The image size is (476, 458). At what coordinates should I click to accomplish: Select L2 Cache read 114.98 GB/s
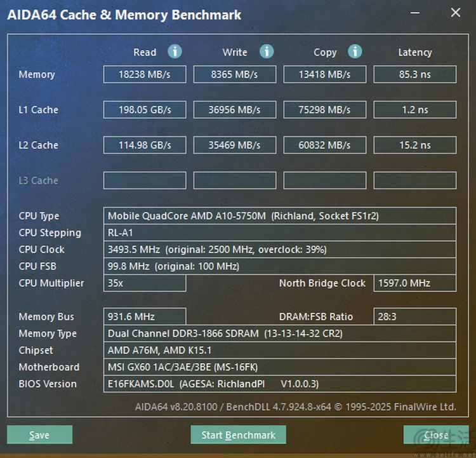click(145, 145)
